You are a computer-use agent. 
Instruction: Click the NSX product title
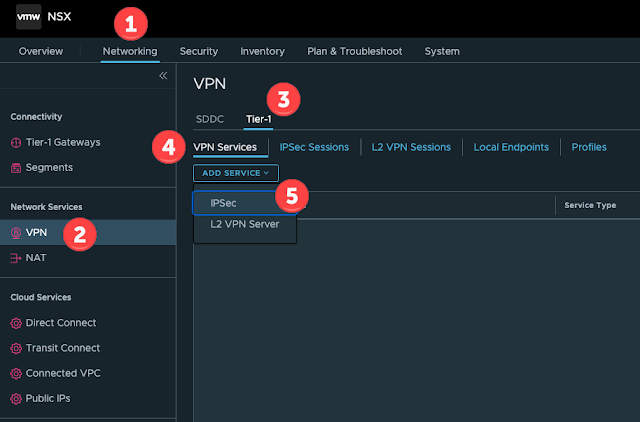[x=59, y=17]
